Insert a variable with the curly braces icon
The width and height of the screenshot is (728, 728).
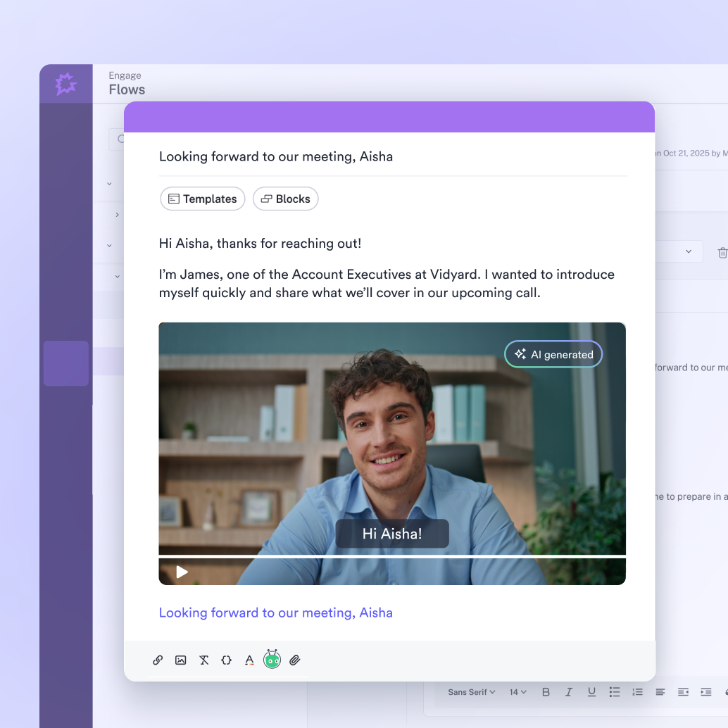coord(226,660)
